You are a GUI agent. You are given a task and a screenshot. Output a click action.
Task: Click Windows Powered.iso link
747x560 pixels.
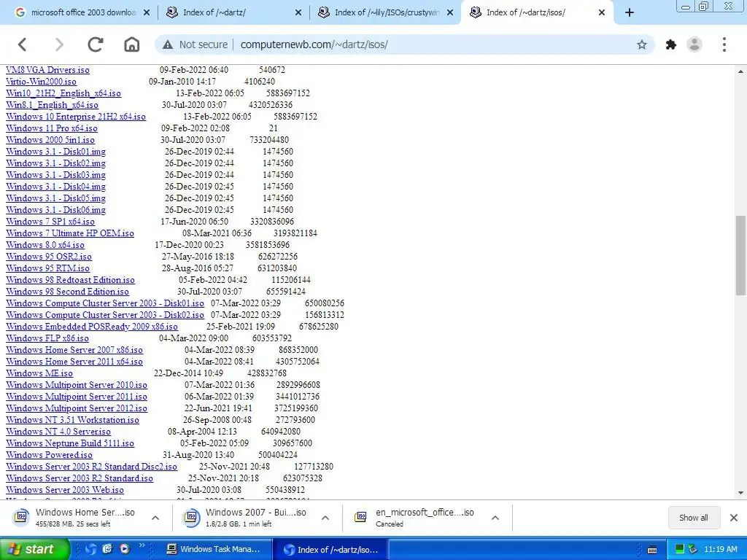pos(49,455)
